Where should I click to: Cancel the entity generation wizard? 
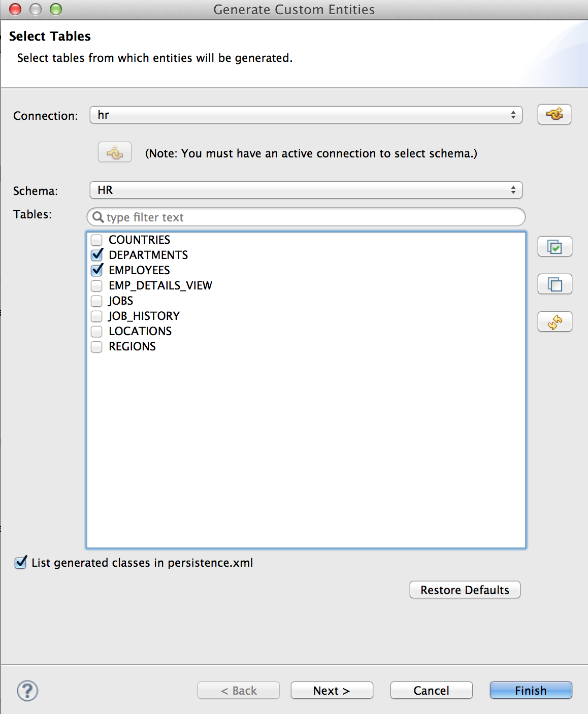click(431, 690)
